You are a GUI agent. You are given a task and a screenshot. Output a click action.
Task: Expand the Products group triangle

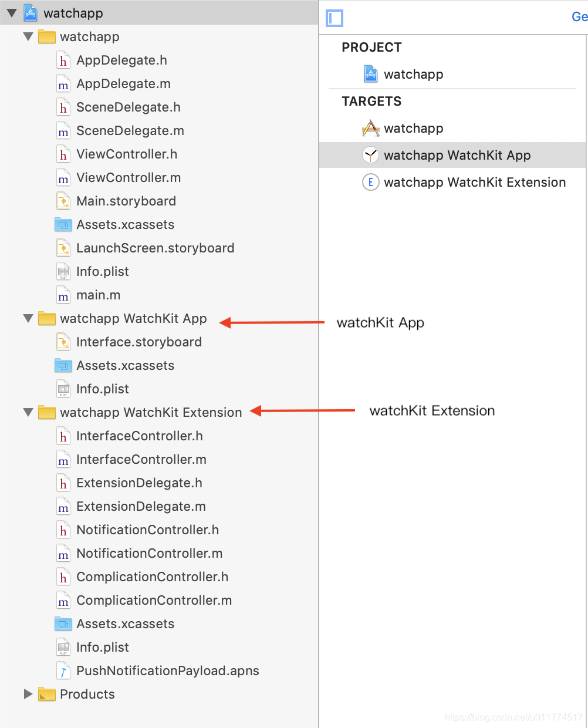28,694
